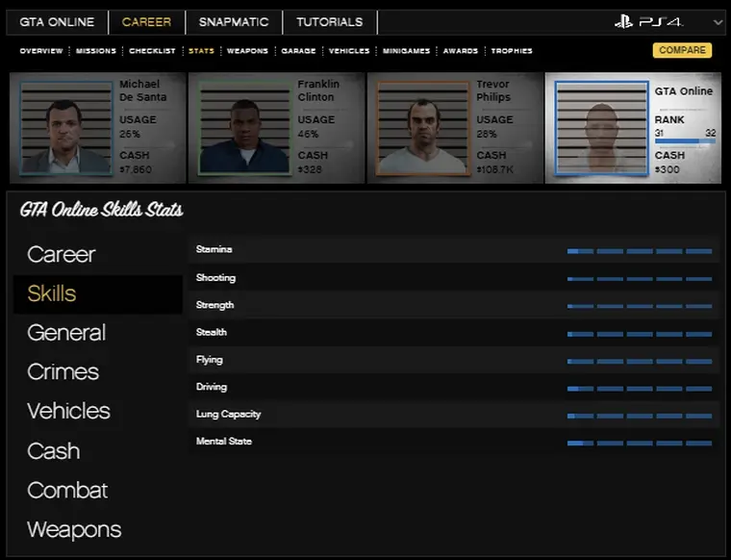Open the GTA Online top tab
Viewport: 731px width, 560px height.
(x=57, y=21)
